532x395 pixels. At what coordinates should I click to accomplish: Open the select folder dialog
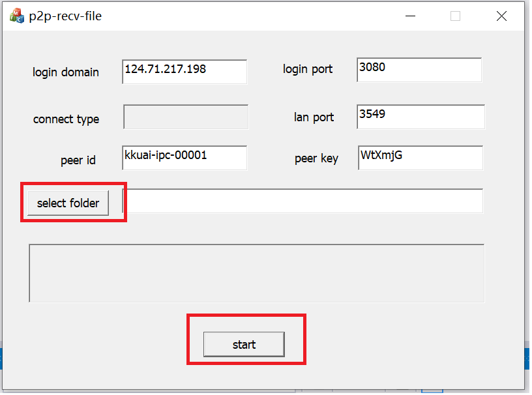68,203
